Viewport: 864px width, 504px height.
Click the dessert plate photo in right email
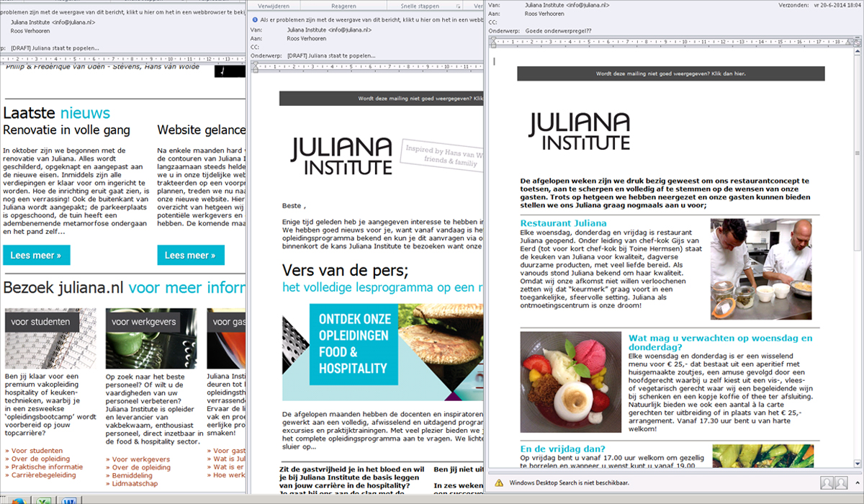[x=571, y=382]
